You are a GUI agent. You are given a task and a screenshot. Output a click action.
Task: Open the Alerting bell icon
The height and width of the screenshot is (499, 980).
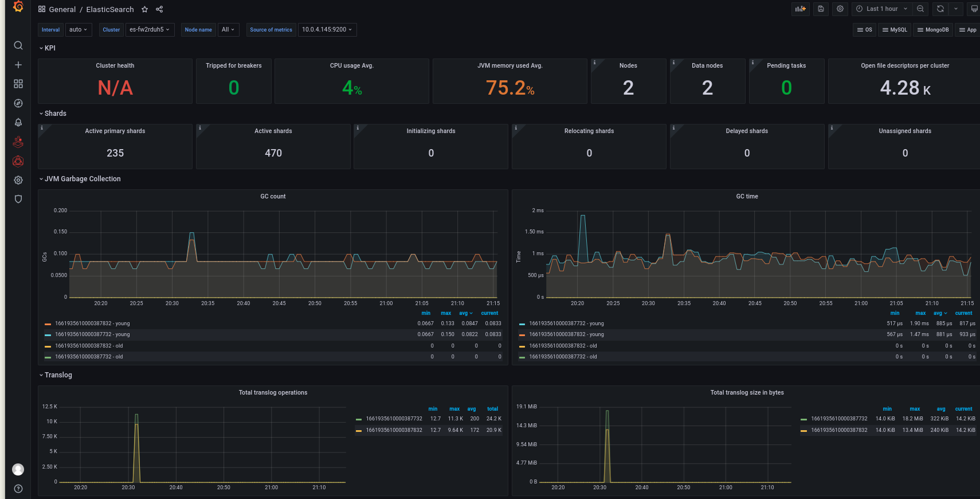pyautogui.click(x=18, y=122)
